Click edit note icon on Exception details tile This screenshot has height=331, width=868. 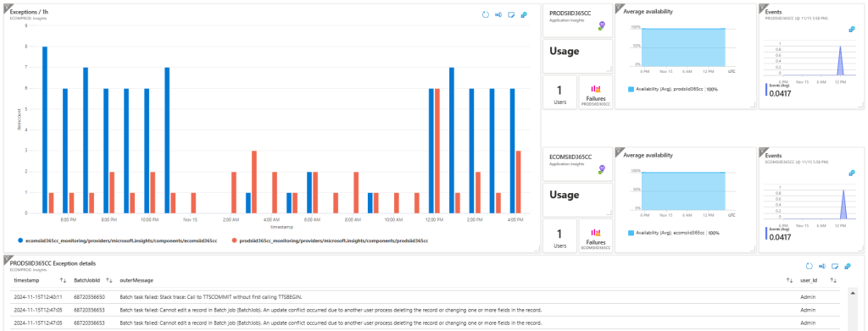pos(834,267)
